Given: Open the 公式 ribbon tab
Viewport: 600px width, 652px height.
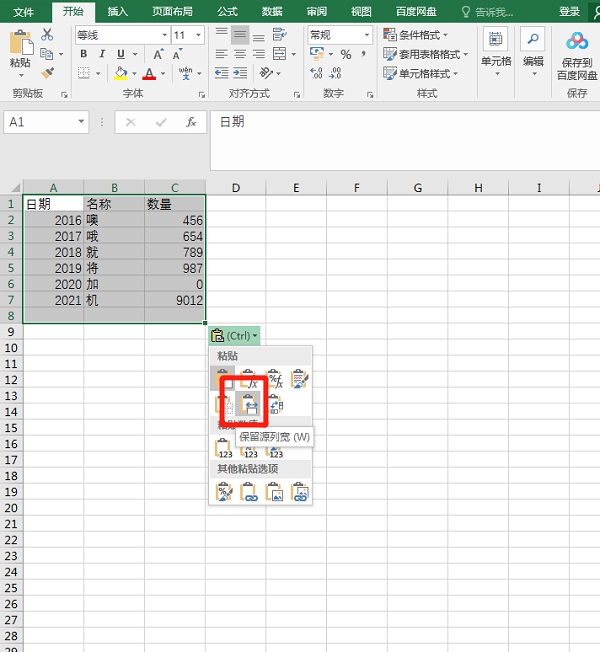Looking at the screenshot, I should 227,11.
